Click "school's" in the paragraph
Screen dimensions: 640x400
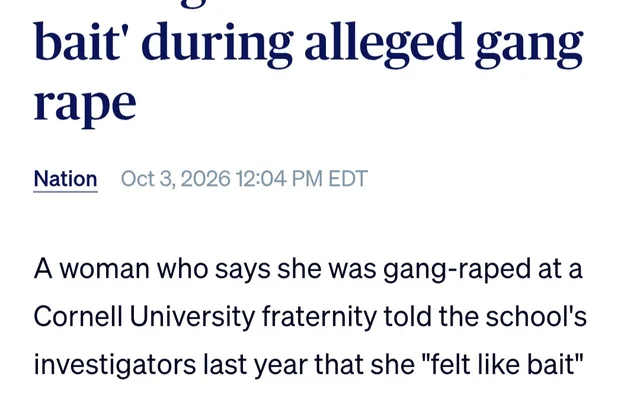[x=536, y=317]
